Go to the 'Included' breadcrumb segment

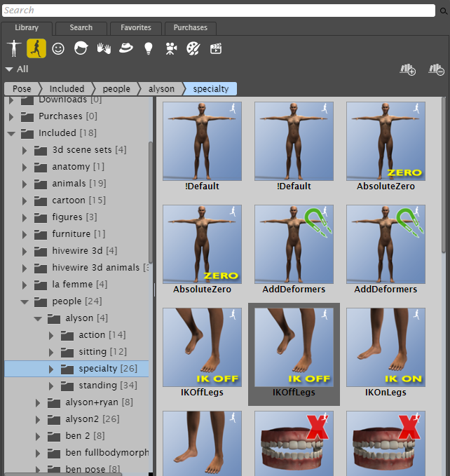pyautogui.click(x=67, y=89)
